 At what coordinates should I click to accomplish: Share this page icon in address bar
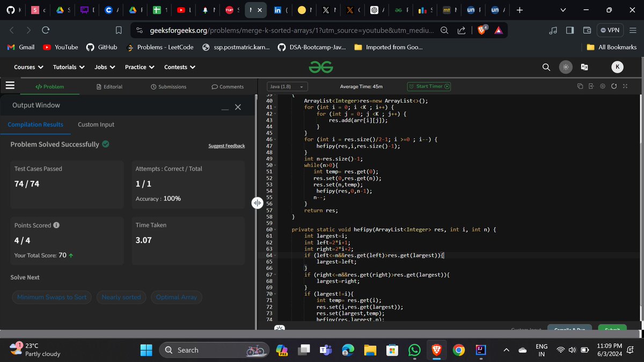tap(462, 31)
